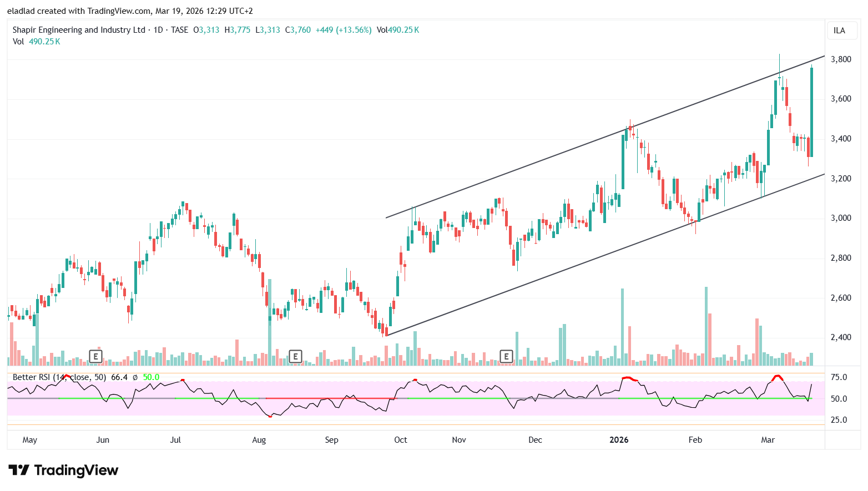The image size is (868, 491).
Task: Click the high value H3,775
Action: pyautogui.click(x=238, y=30)
